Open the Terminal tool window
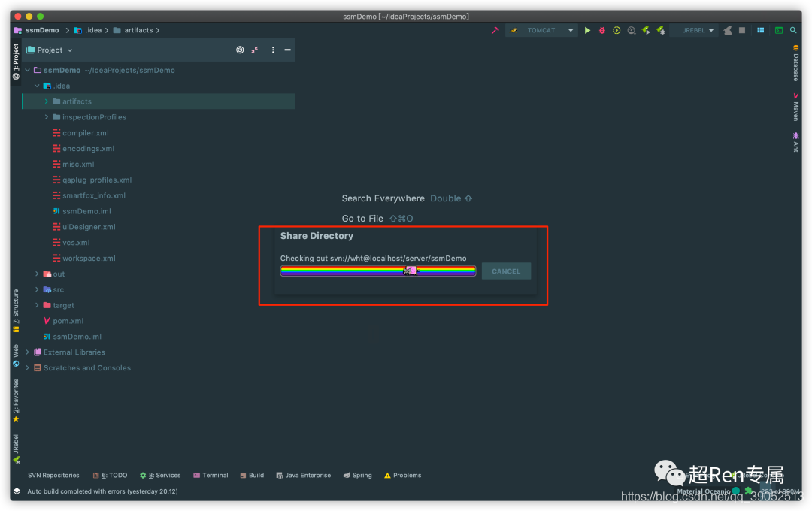Screen dimensions: 812x511 [x=211, y=476]
